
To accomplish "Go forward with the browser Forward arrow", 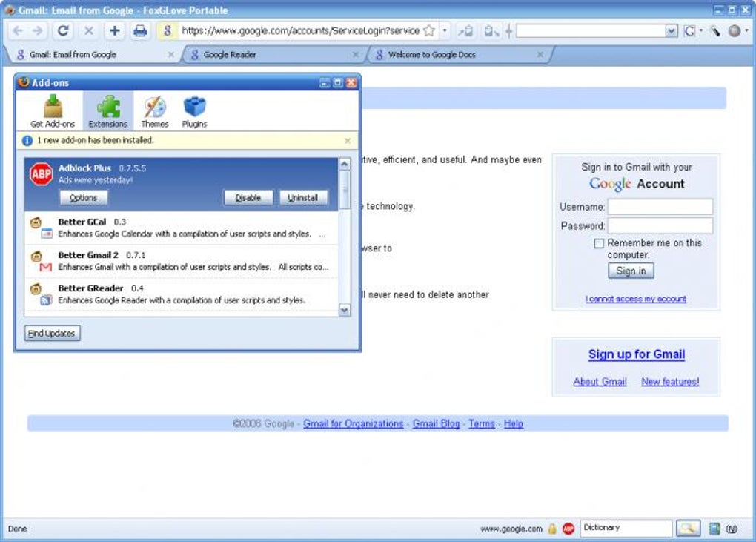I will [x=38, y=31].
